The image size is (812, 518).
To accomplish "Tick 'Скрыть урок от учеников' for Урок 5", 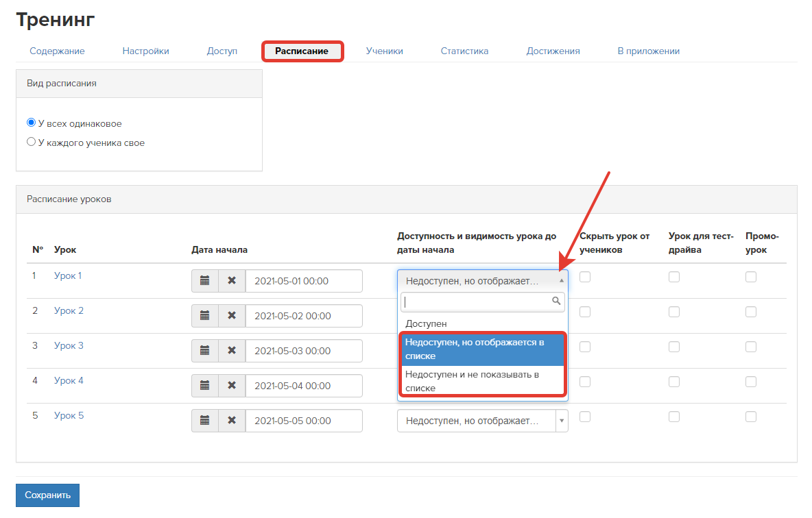I will (x=585, y=417).
